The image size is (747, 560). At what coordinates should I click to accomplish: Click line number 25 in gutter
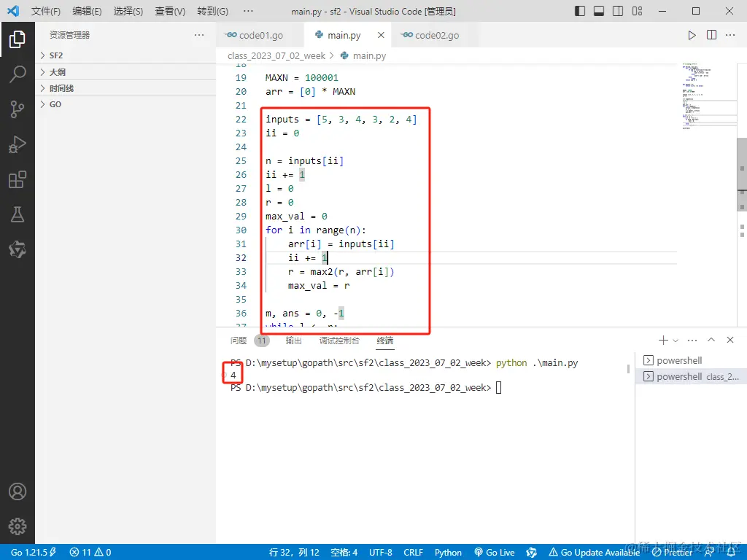click(241, 161)
